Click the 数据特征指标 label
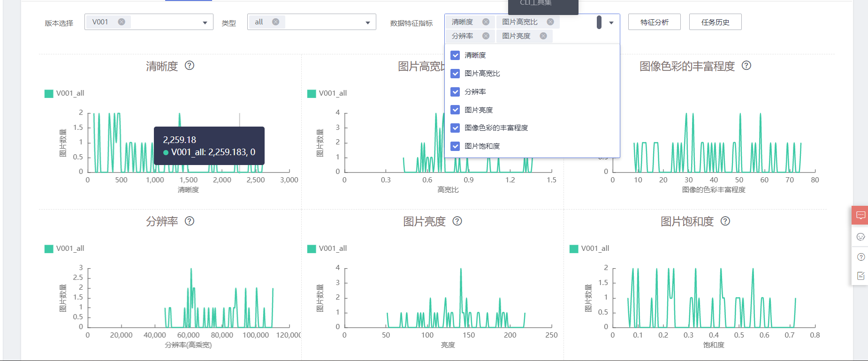This screenshot has width=868, height=361. (x=411, y=23)
